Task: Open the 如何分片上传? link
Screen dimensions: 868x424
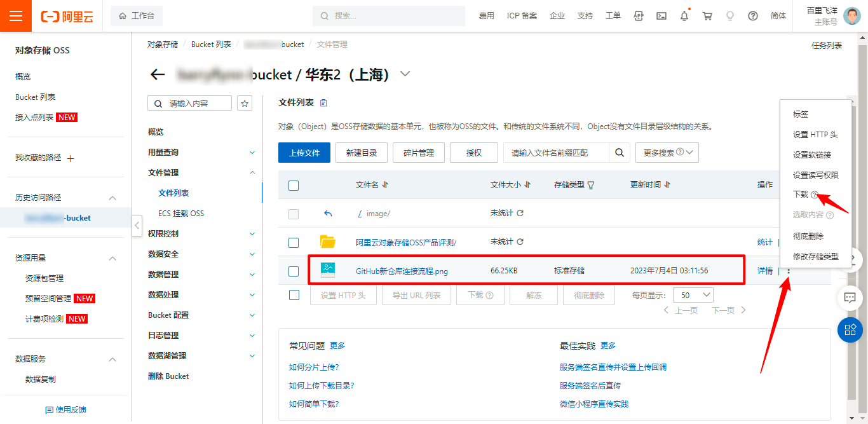Action: pos(314,367)
